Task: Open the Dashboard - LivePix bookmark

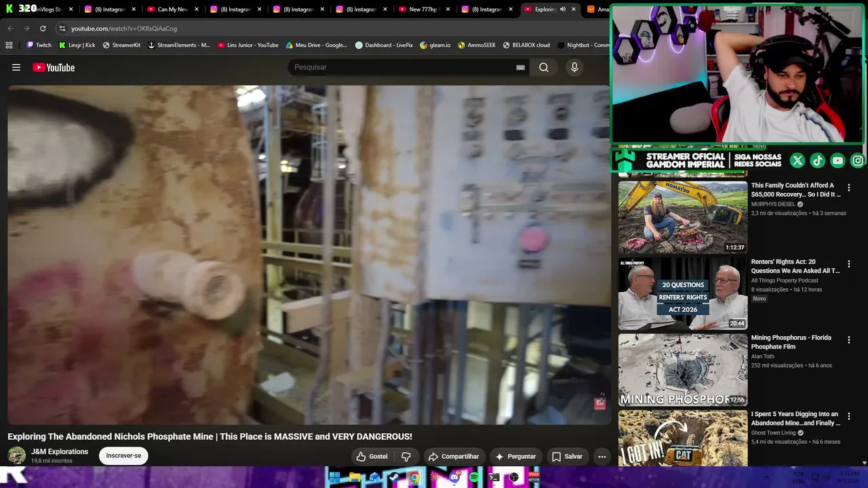Action: tap(384, 45)
